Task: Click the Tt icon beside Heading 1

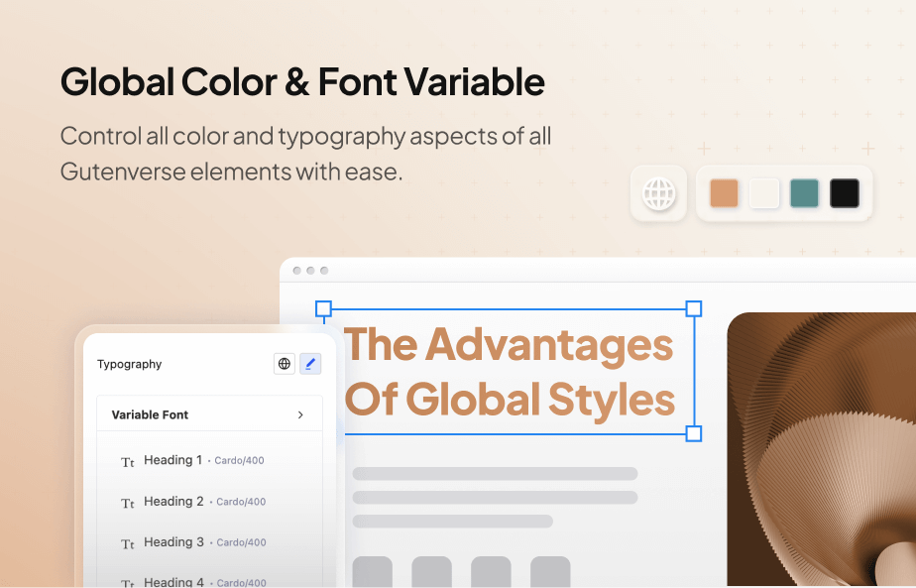Action: [x=127, y=462]
